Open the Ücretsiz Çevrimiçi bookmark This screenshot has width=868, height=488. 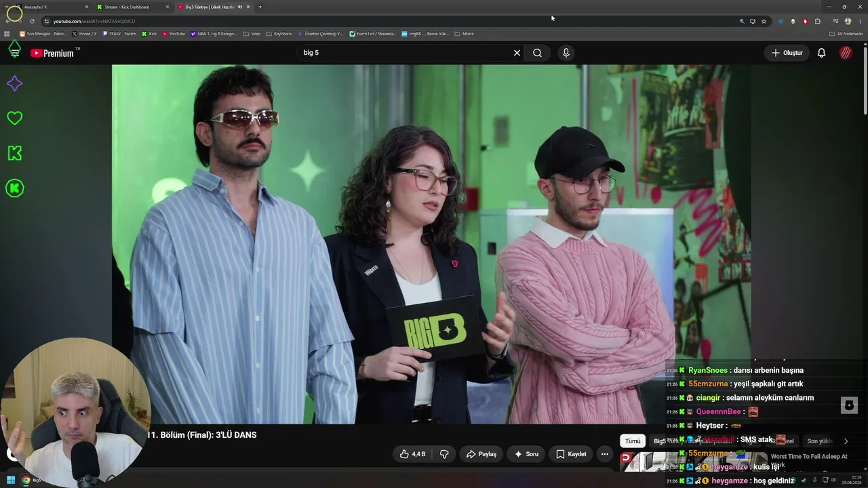pyautogui.click(x=320, y=34)
